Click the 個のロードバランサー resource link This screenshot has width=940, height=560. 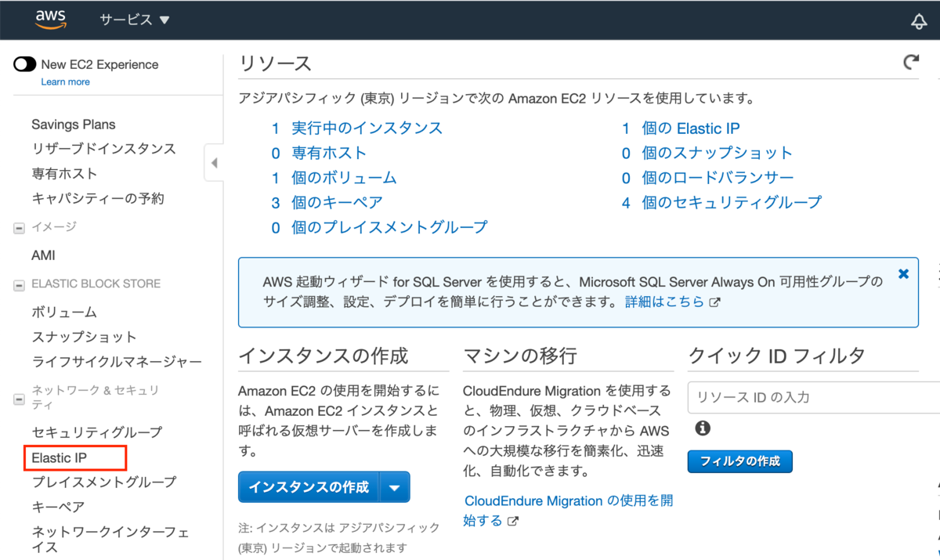tap(718, 178)
